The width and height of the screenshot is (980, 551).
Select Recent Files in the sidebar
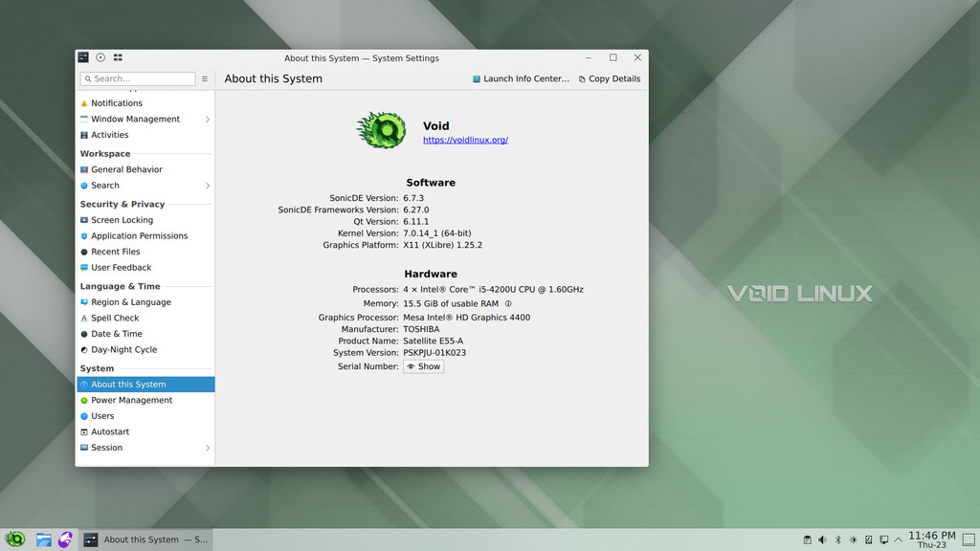[145, 252]
